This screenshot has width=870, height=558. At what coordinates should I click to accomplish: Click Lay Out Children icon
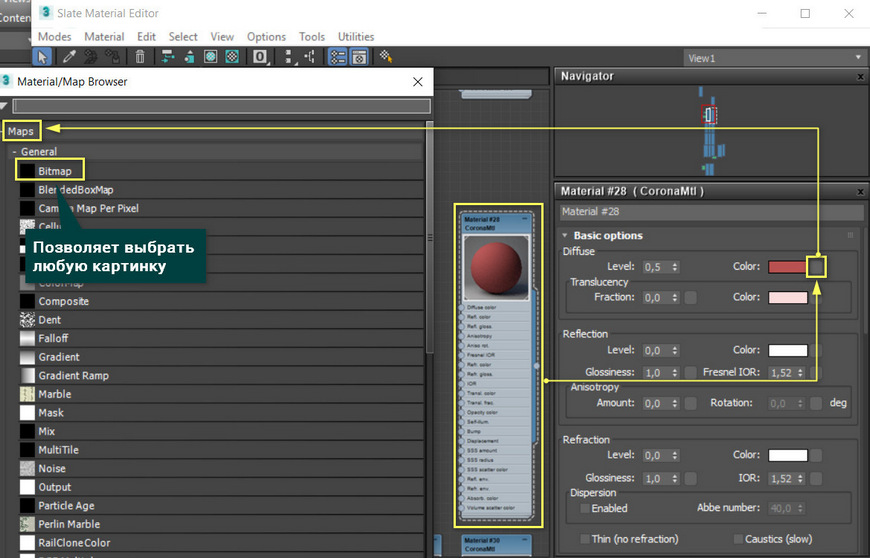click(x=310, y=57)
